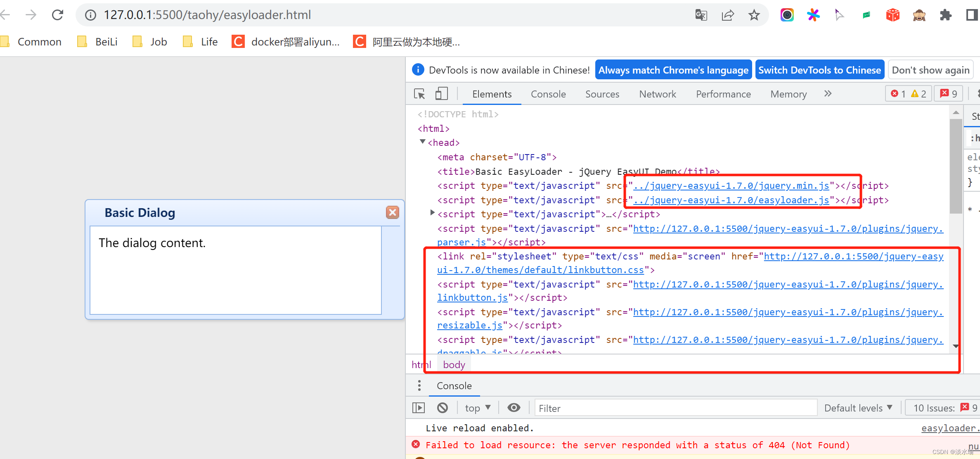Viewport: 980px width, 459px height.
Task: Click the Elements panel scrollbar thumb
Action: tap(956, 166)
